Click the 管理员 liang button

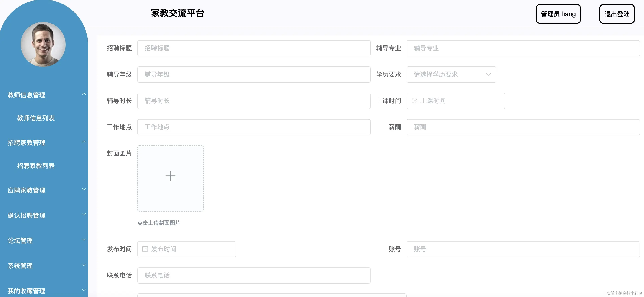pos(558,14)
